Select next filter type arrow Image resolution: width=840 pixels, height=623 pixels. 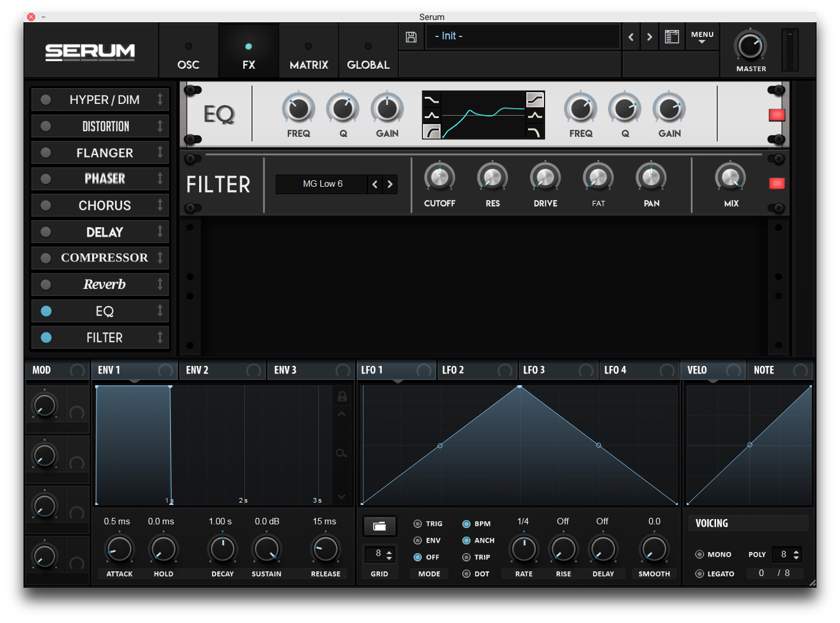click(390, 184)
